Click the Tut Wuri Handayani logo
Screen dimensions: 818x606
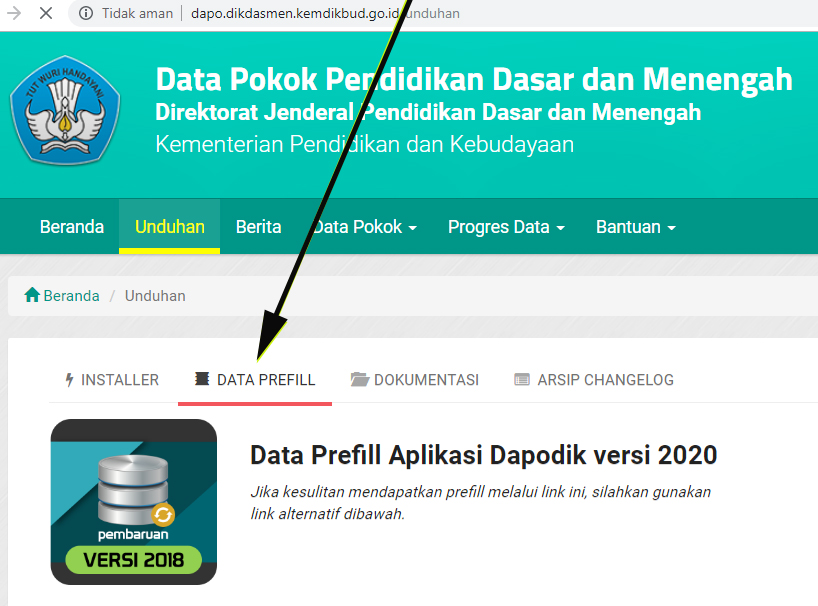65,111
